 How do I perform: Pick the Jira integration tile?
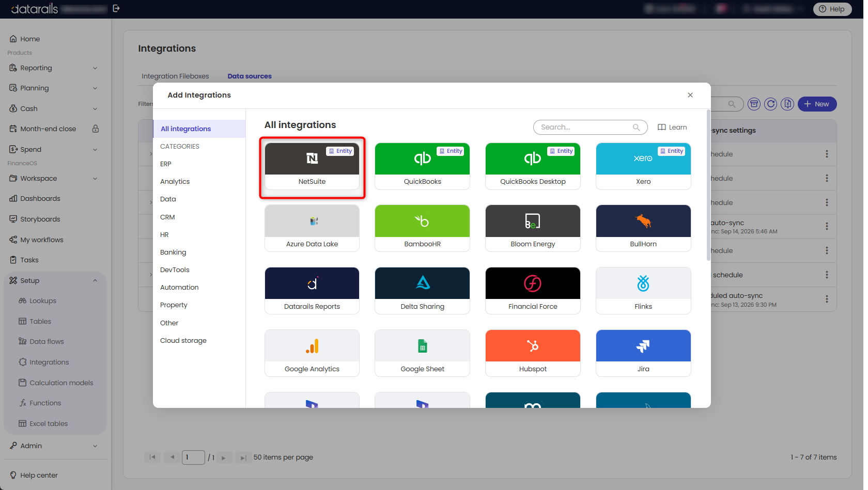[x=643, y=353]
